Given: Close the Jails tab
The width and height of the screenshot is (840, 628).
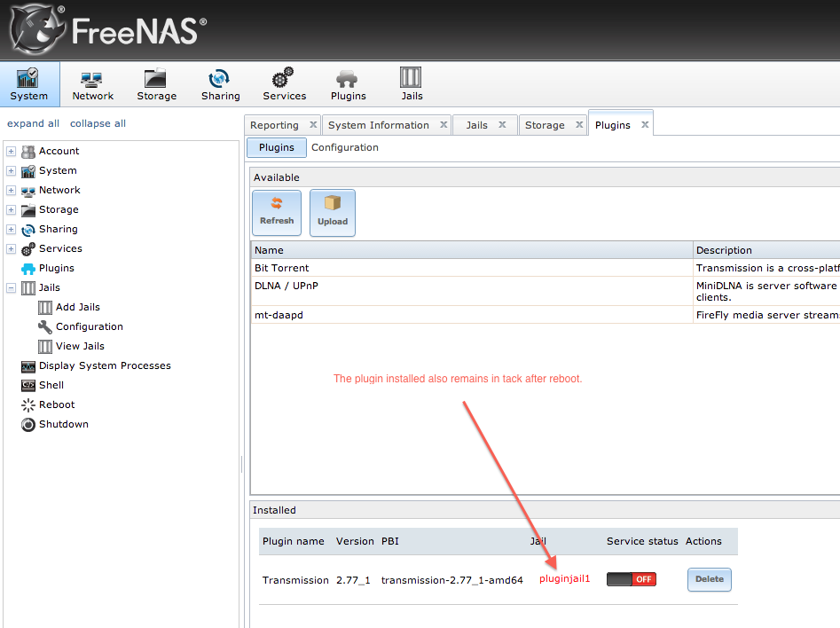Looking at the screenshot, I should click(503, 125).
